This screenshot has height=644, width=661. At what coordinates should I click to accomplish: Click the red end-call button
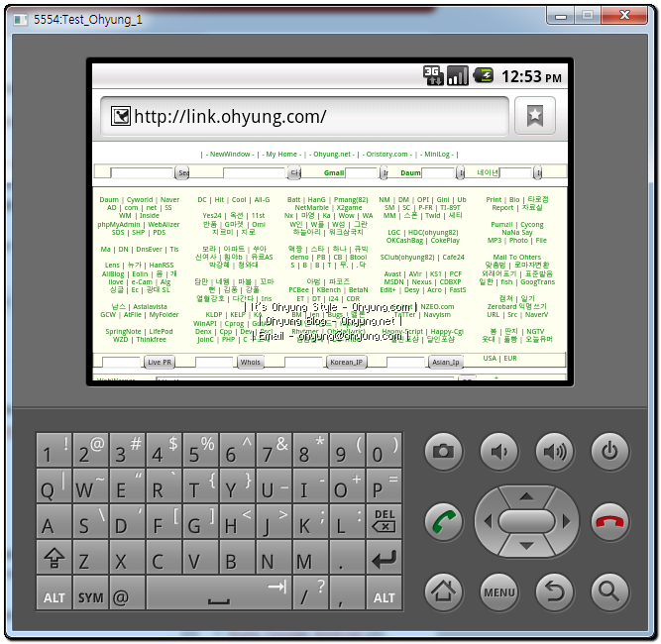(x=610, y=522)
